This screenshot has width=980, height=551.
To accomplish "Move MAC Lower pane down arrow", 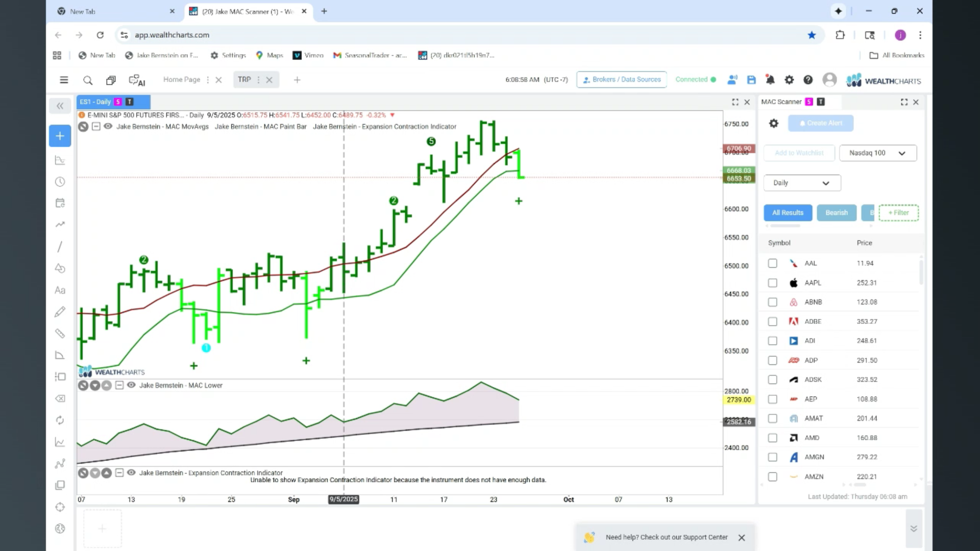I will [x=95, y=385].
